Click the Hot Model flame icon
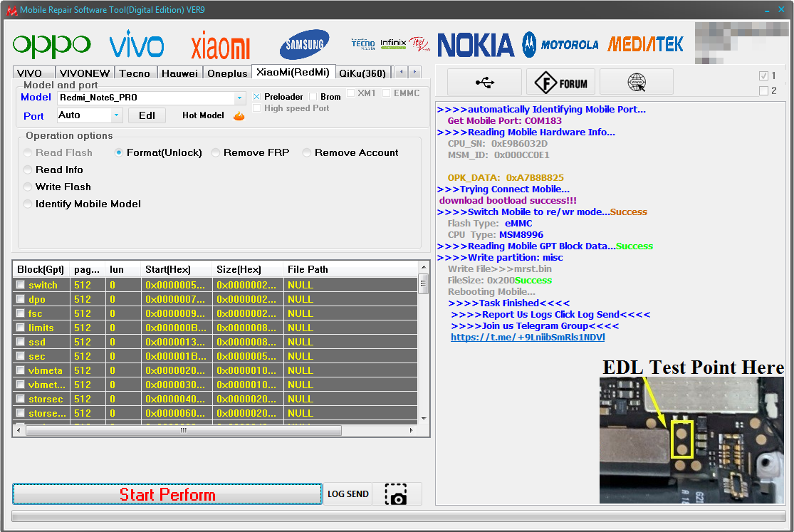Screen dimensions: 794x532 (239, 116)
